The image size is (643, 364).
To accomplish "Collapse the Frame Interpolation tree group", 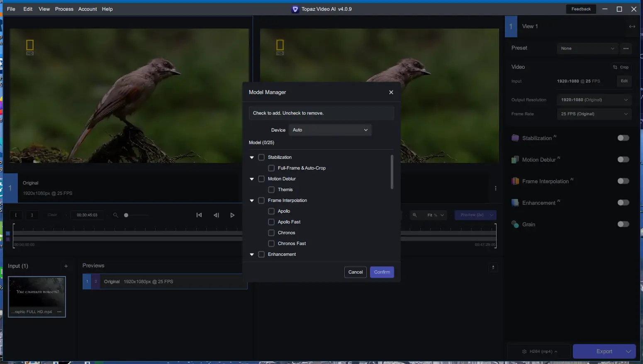I will coord(252,201).
